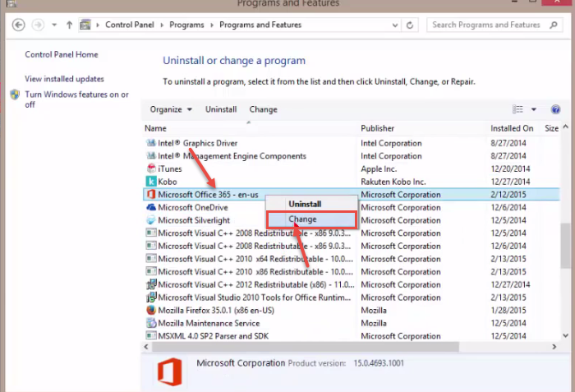Open recent locations dropdown arrow
This screenshot has height=392, width=575.
[x=54, y=25]
